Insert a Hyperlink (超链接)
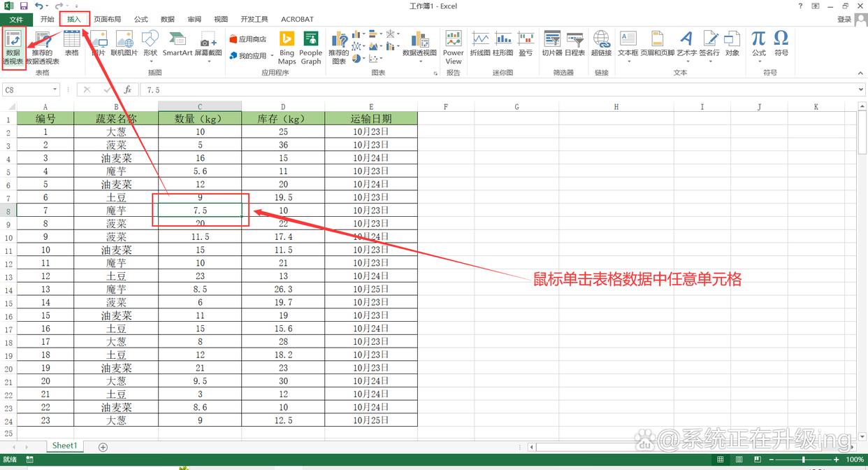This screenshot has height=470, width=868. [x=602, y=44]
